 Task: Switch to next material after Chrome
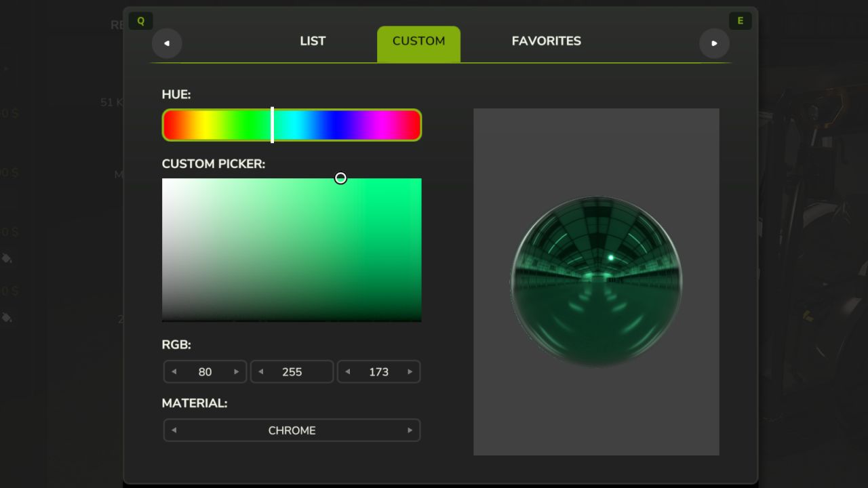pos(410,430)
